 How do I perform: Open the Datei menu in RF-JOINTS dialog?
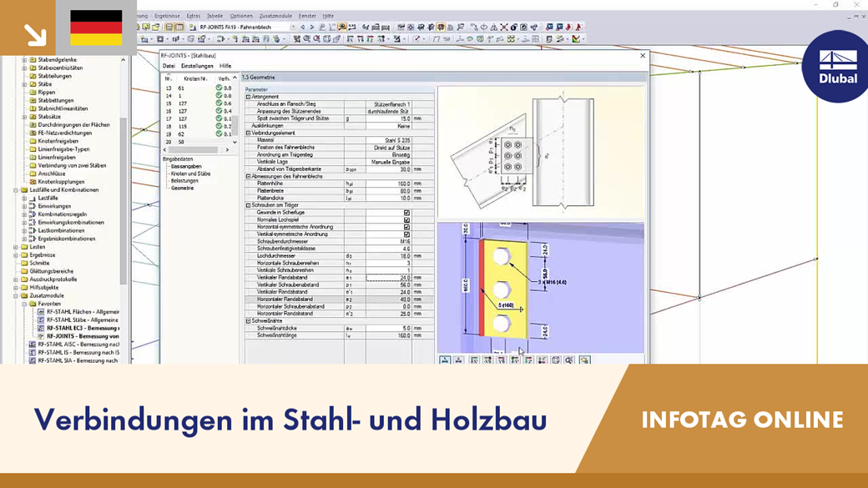(x=169, y=66)
